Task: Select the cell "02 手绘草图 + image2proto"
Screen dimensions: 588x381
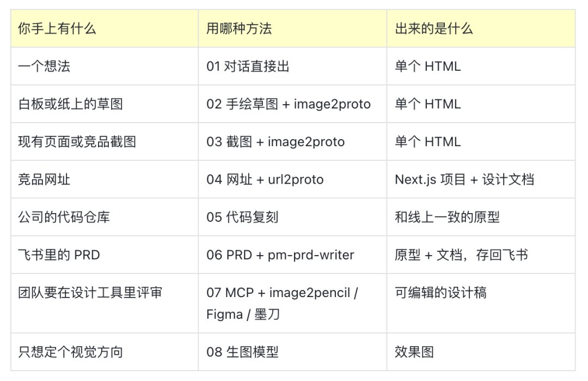Action: click(x=292, y=104)
